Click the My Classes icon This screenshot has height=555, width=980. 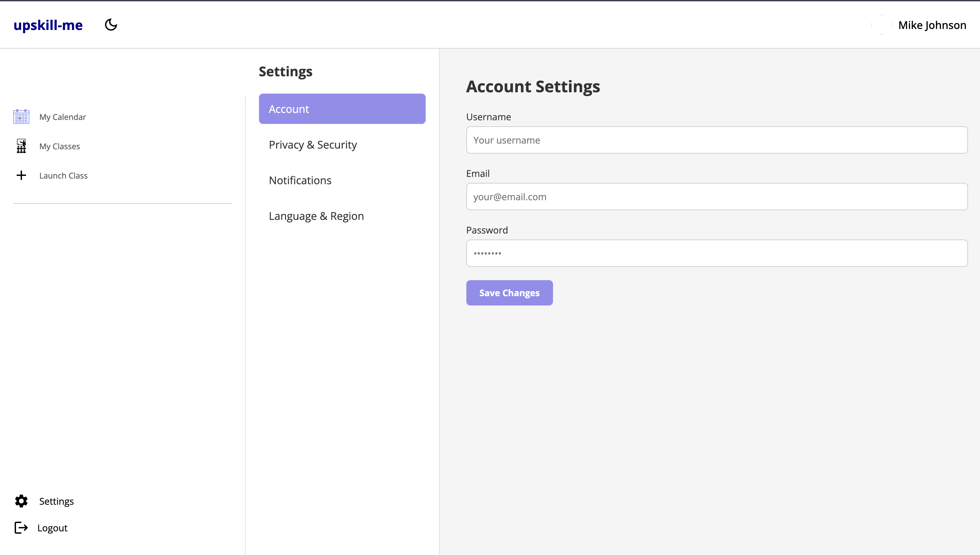(21, 146)
